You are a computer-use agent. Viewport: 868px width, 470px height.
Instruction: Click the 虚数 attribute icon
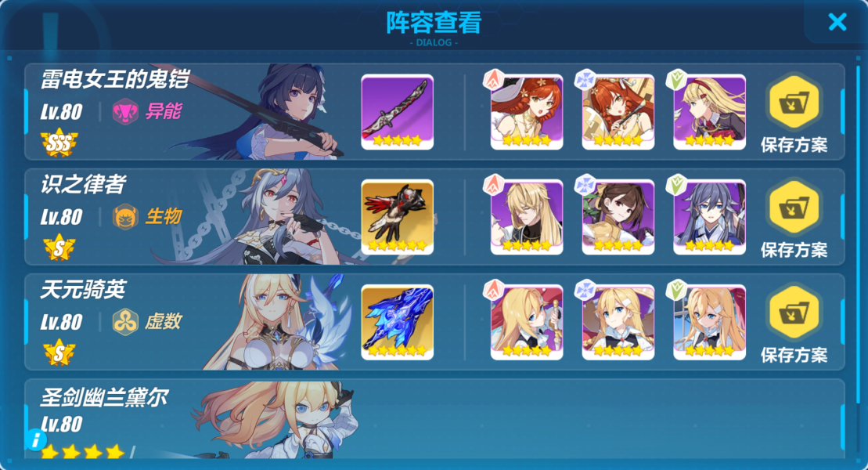[x=125, y=322]
